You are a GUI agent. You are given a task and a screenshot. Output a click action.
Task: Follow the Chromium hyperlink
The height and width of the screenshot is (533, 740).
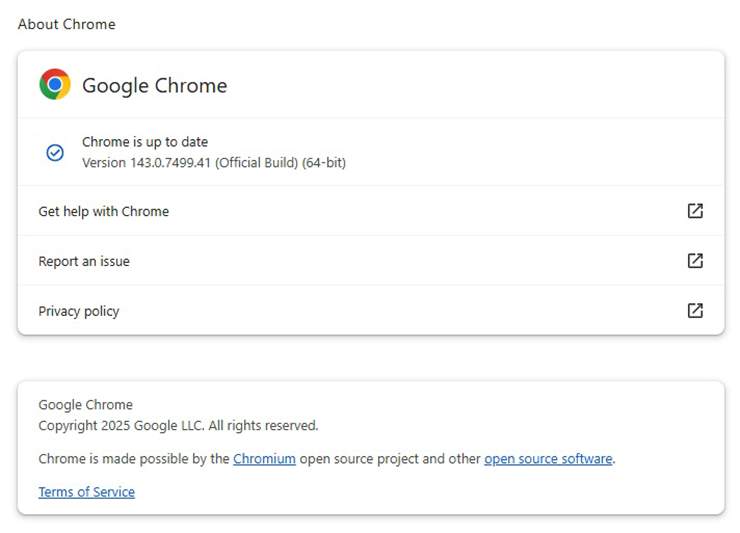264,459
